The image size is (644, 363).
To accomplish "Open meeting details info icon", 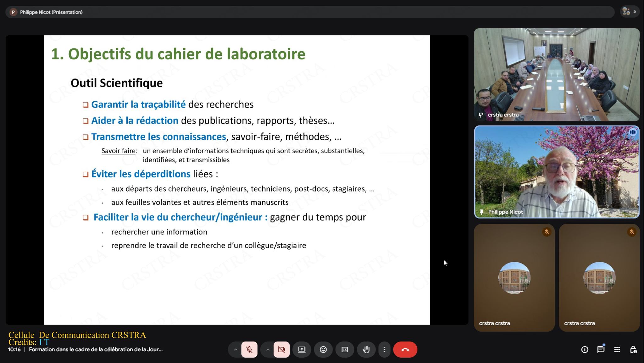I will (585, 349).
